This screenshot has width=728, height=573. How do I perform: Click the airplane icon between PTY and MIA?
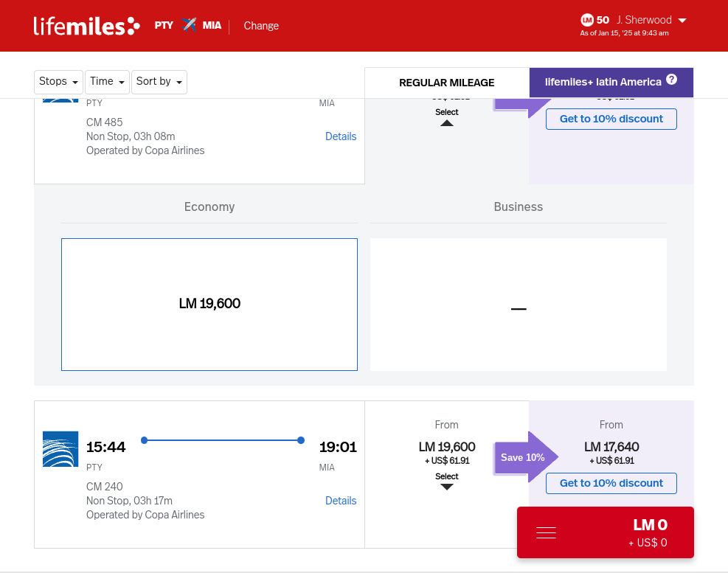(x=189, y=24)
